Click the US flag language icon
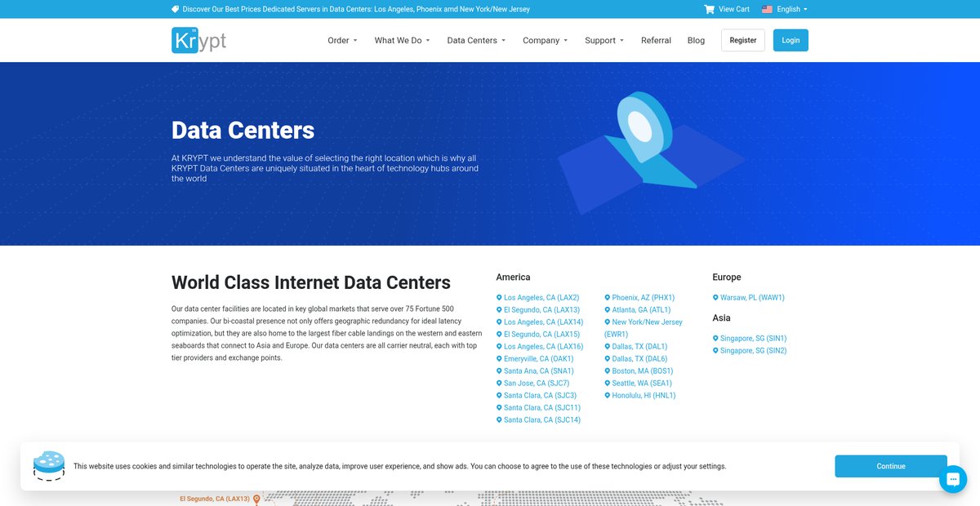 pyautogui.click(x=767, y=9)
